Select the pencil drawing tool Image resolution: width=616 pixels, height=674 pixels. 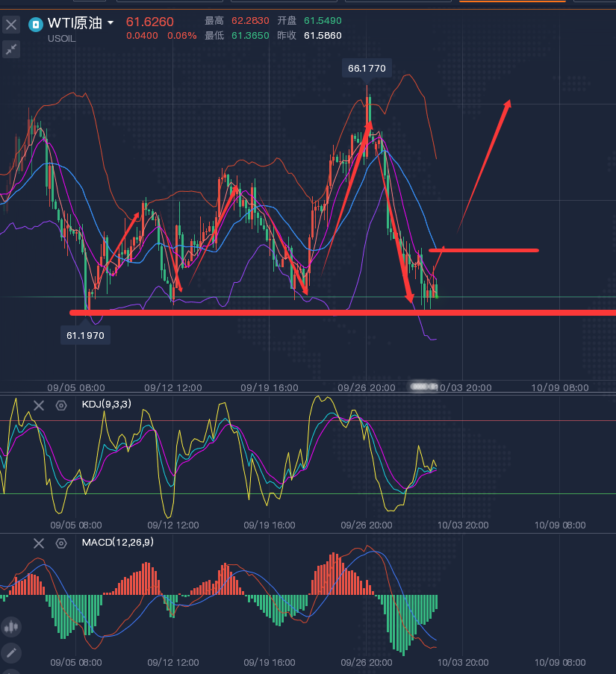(11, 653)
